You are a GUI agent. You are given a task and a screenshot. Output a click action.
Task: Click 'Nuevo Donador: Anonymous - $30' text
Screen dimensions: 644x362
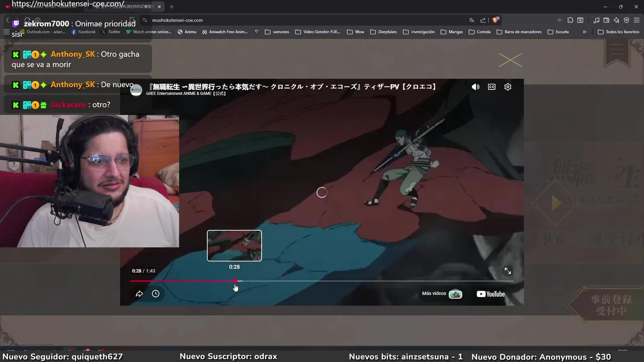tap(541, 356)
